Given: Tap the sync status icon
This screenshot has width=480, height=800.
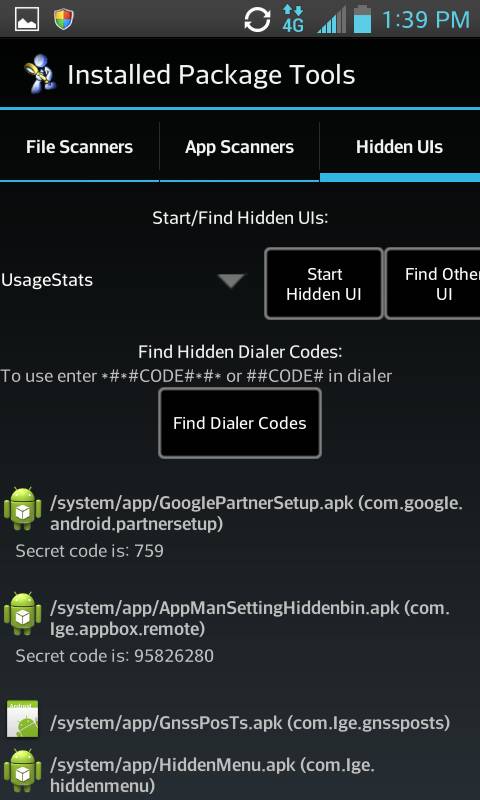Looking at the screenshot, I should (x=258, y=20).
